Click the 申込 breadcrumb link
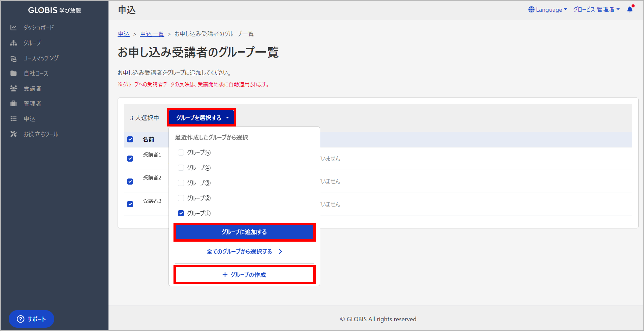This screenshot has width=644, height=331. [124, 34]
